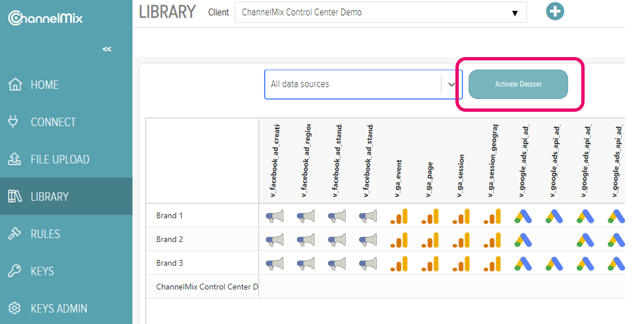Click the v_ga_session column header
The width and height of the screenshot is (644, 324).
(461, 175)
